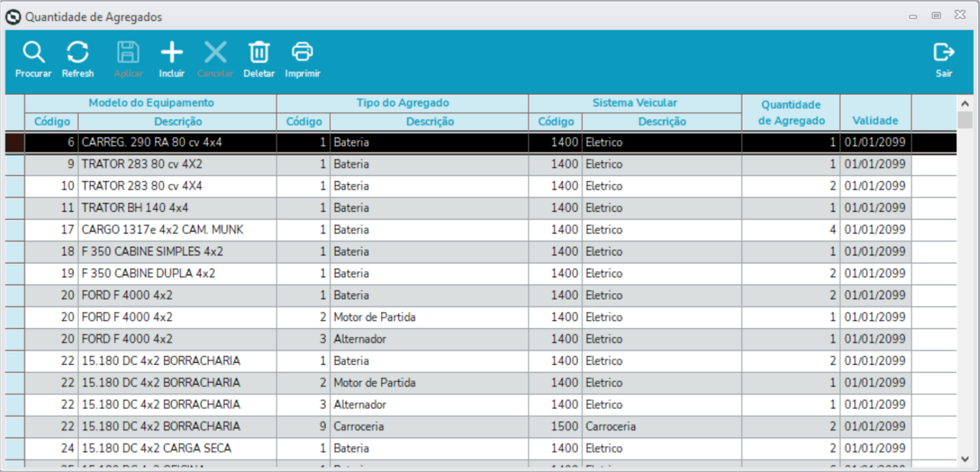Click the Cancelar X icon

coord(215,53)
